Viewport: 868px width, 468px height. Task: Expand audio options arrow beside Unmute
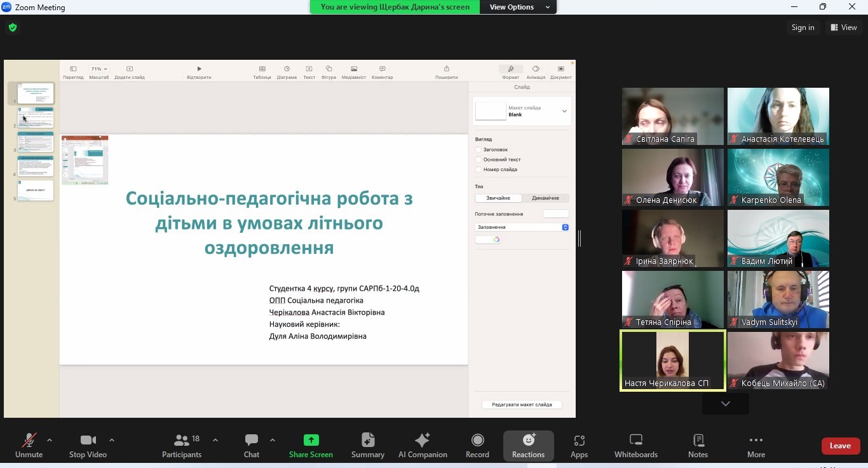pos(50,440)
